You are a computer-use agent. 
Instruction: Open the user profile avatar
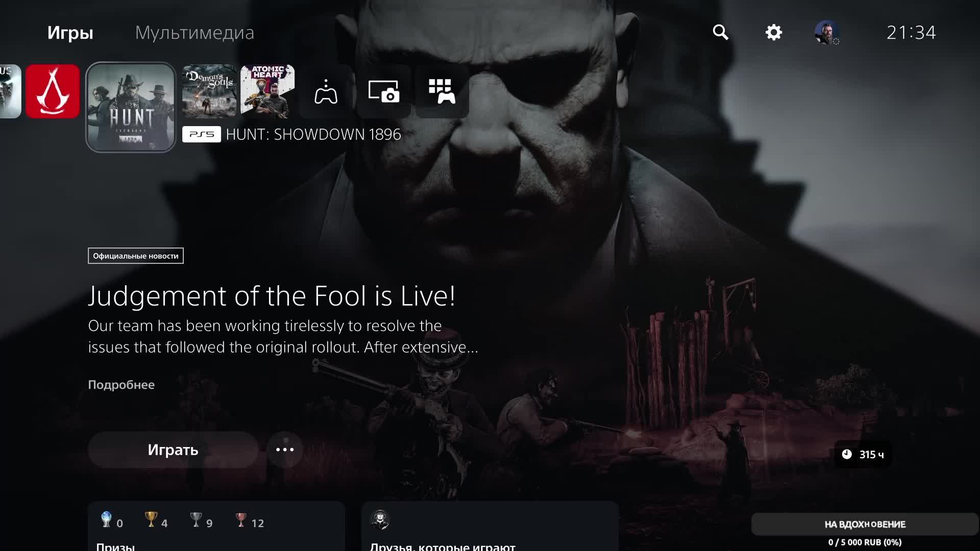(x=826, y=33)
